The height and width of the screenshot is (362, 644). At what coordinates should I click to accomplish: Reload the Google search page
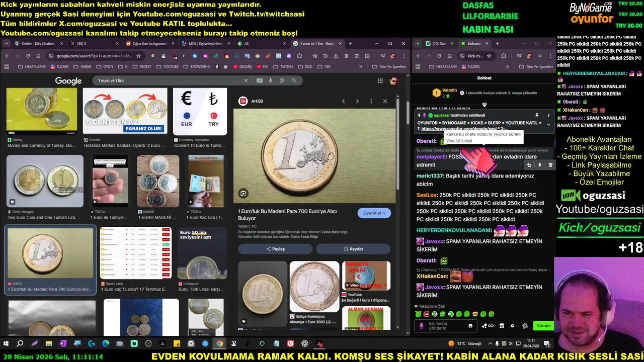pos(28,56)
